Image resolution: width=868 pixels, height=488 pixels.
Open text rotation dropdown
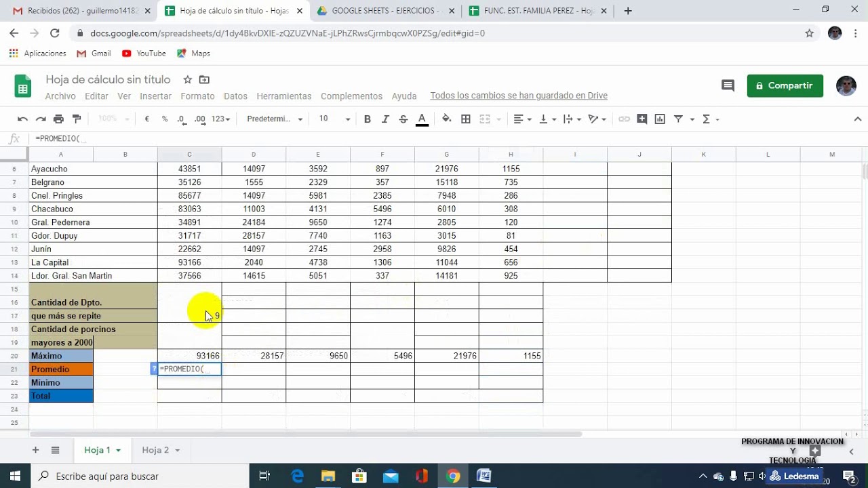[x=597, y=119]
